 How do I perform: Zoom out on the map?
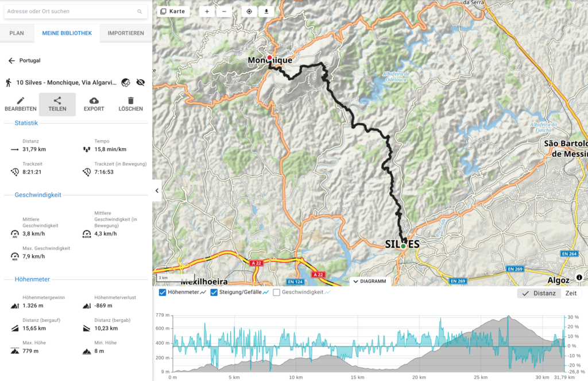click(x=224, y=11)
